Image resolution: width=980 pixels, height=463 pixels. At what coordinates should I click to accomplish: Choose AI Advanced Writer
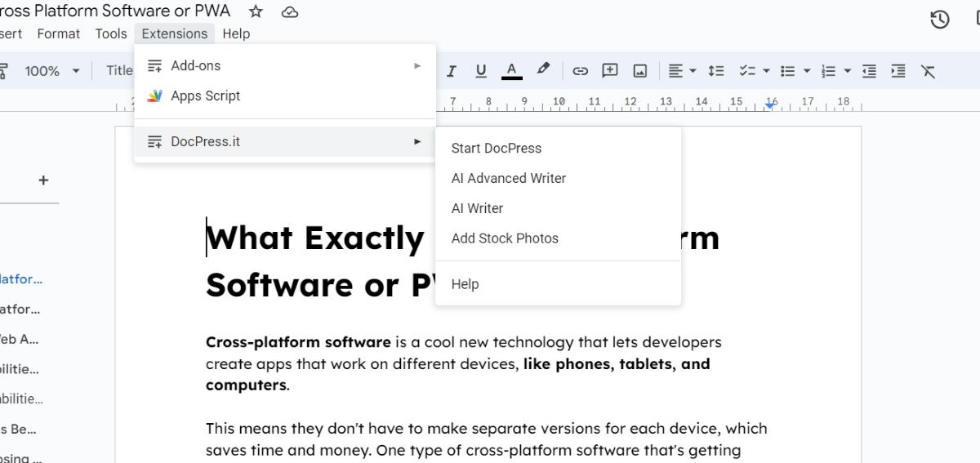559,178
